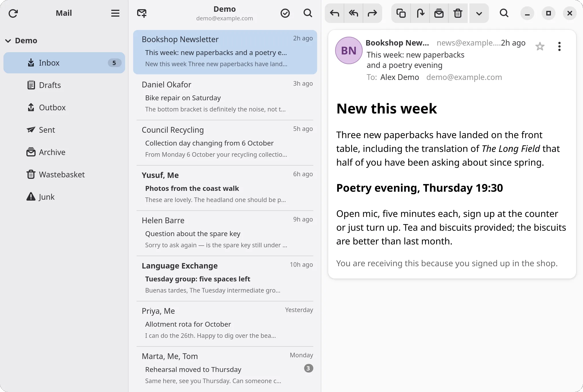The width and height of the screenshot is (583, 392).
Task: Open Helen Barre's spare key email
Action: coord(225,233)
